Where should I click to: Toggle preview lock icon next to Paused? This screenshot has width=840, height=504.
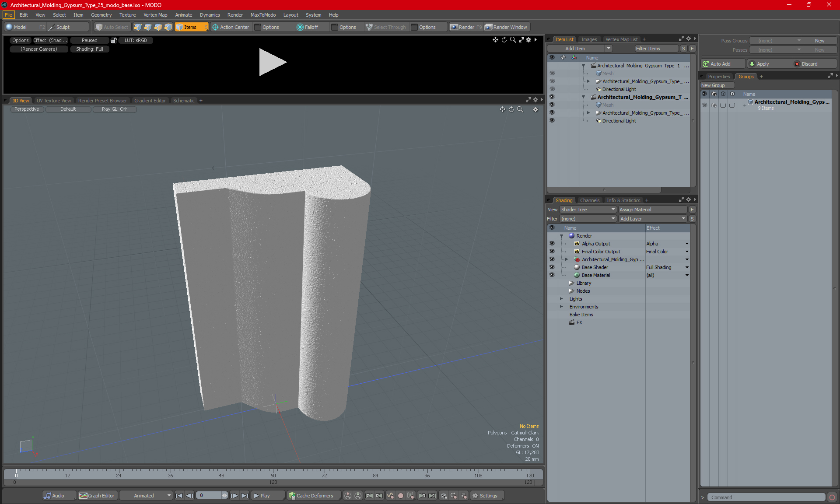(114, 40)
